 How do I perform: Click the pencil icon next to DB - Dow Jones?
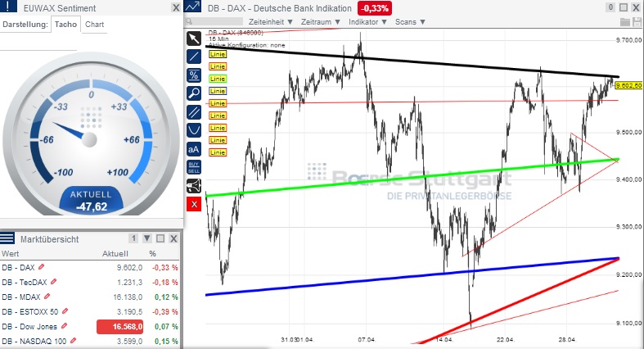click(x=64, y=326)
